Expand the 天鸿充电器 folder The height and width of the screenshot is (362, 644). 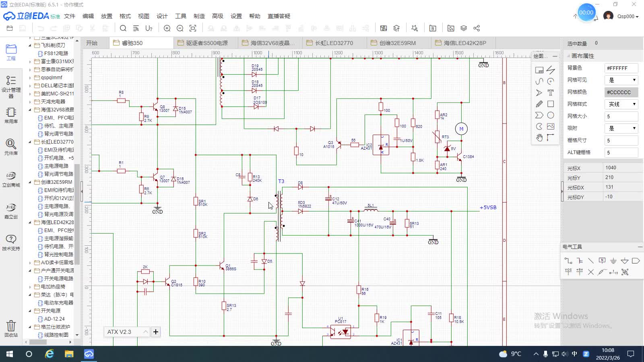tap(30, 102)
